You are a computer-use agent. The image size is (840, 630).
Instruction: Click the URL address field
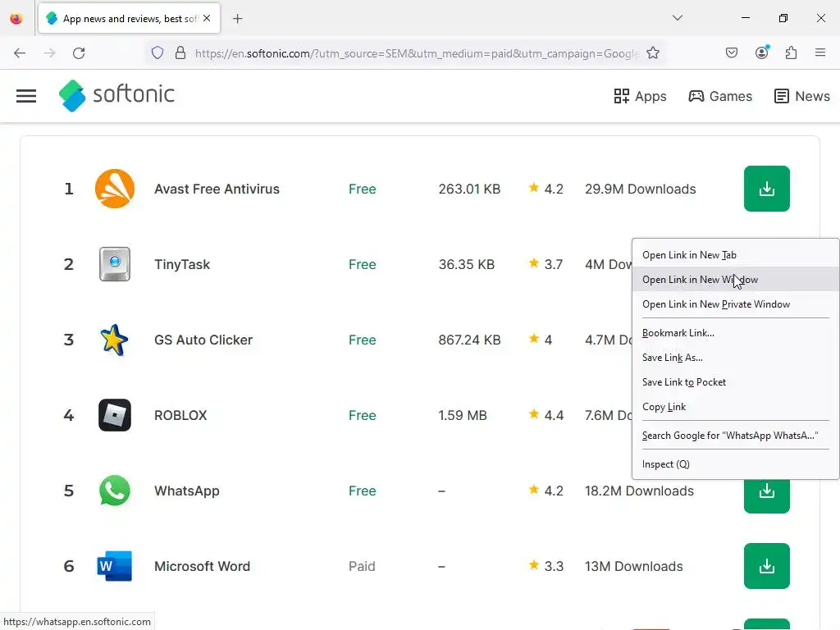pos(417,53)
